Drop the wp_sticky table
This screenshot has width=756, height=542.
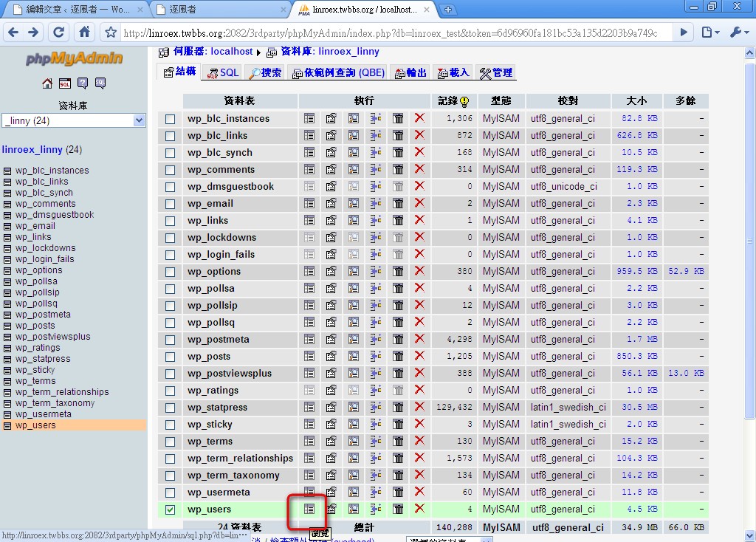point(419,424)
